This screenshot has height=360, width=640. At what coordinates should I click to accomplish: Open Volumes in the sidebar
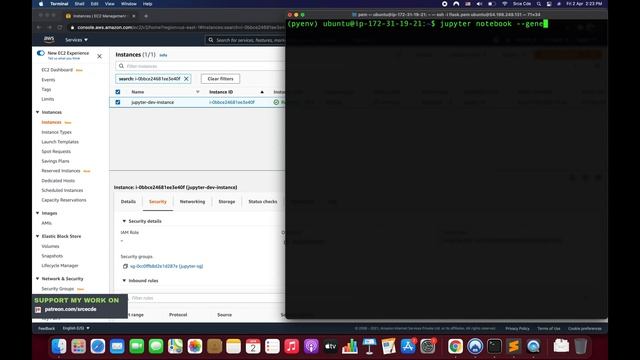(x=50, y=246)
